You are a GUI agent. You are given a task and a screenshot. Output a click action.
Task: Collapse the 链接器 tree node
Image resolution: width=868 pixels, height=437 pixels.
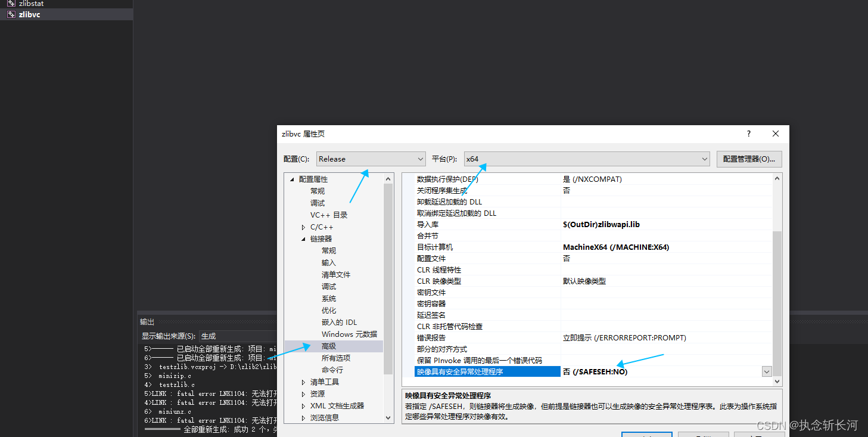tap(304, 239)
